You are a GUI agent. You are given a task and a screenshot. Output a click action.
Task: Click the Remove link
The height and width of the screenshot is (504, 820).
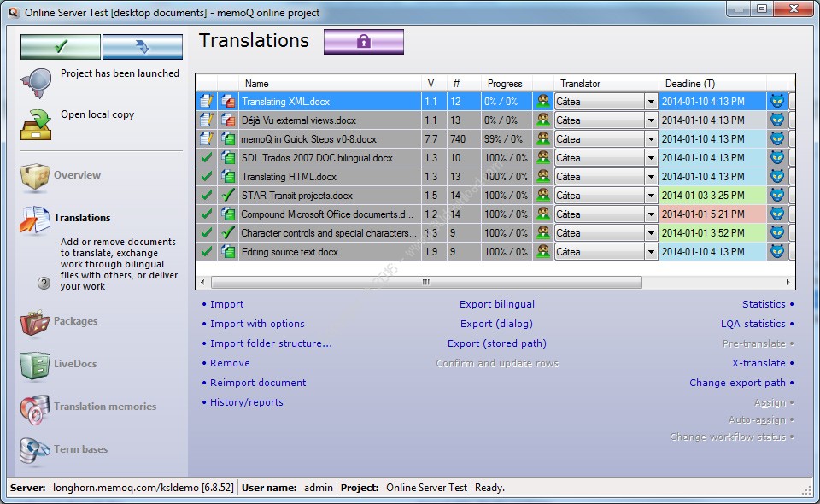pos(230,363)
